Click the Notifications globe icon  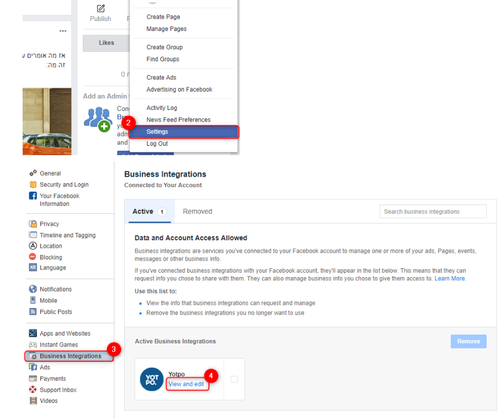[33, 289]
